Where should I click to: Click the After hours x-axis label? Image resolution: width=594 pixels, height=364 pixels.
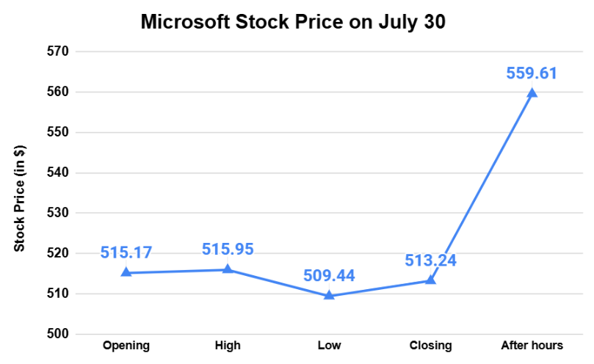point(532,345)
